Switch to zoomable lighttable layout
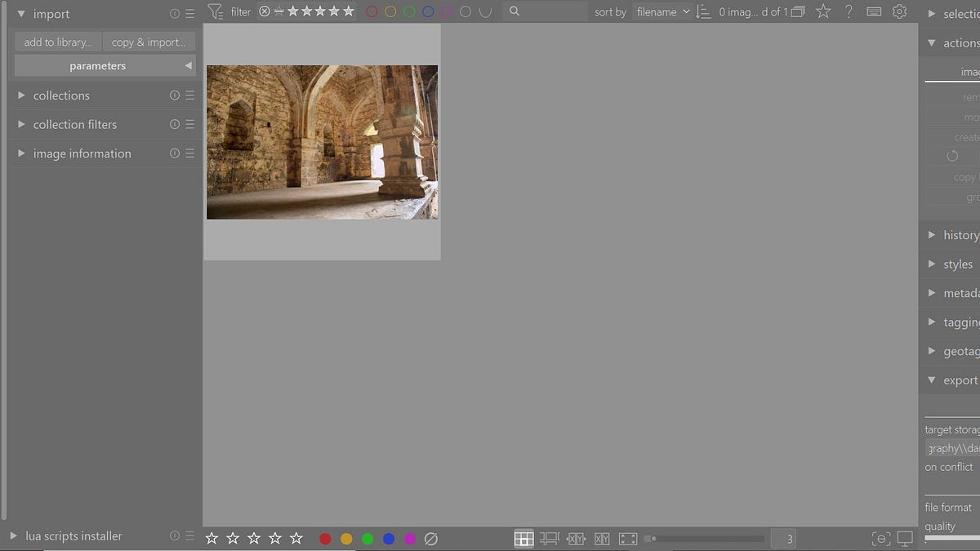 click(x=550, y=539)
